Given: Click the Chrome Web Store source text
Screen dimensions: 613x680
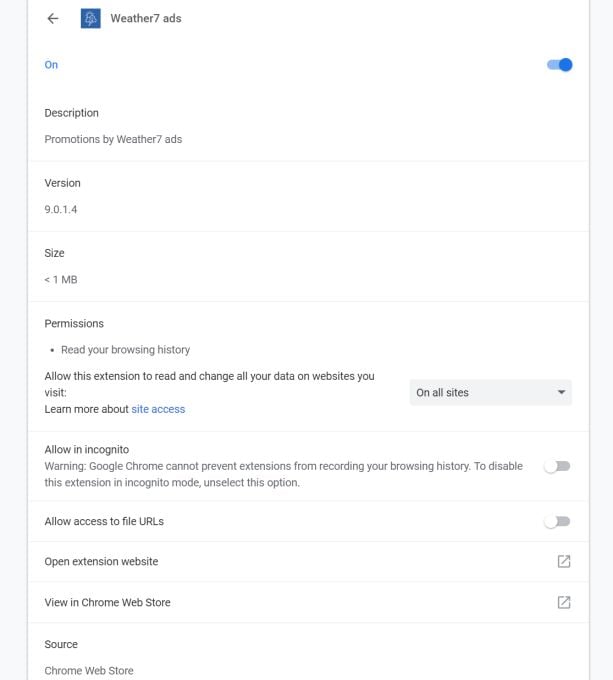Looking at the screenshot, I should coord(89,670).
